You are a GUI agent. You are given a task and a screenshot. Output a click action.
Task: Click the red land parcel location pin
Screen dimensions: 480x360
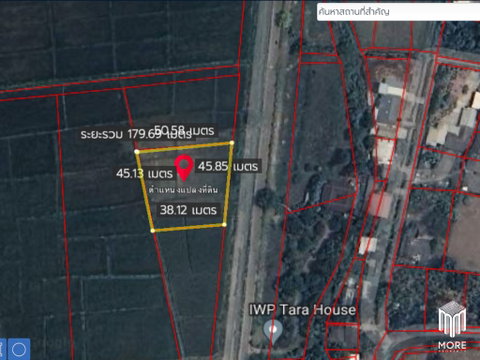coord(184,168)
